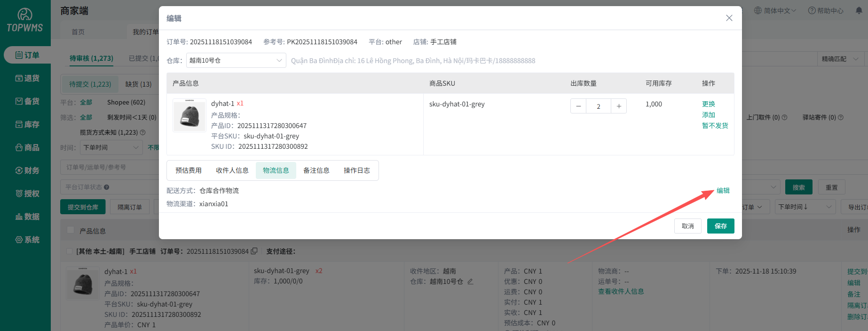Viewport: 868px width, 331px height.
Task: Click 备注 link in order row actions
Action: [854, 294]
